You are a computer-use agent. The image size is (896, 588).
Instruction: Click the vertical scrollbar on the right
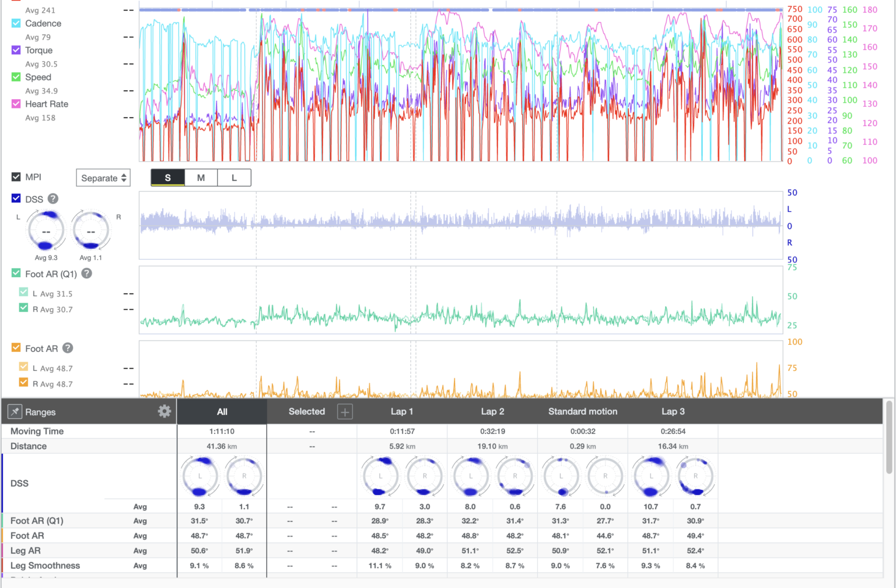889,437
